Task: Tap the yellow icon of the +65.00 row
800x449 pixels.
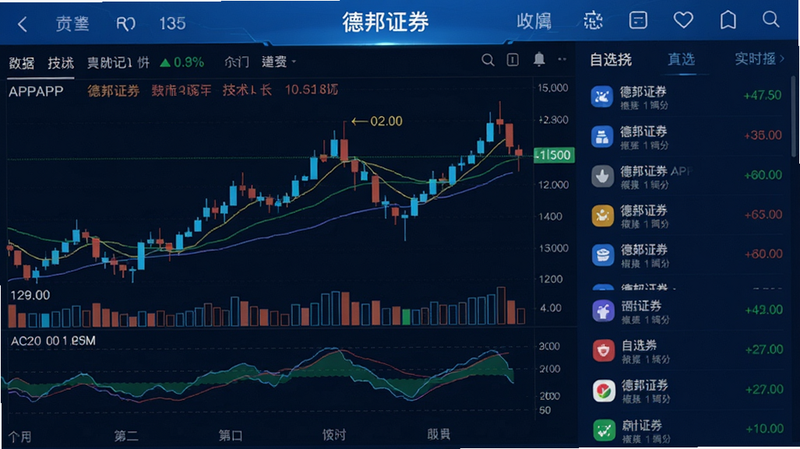Action: (603, 215)
